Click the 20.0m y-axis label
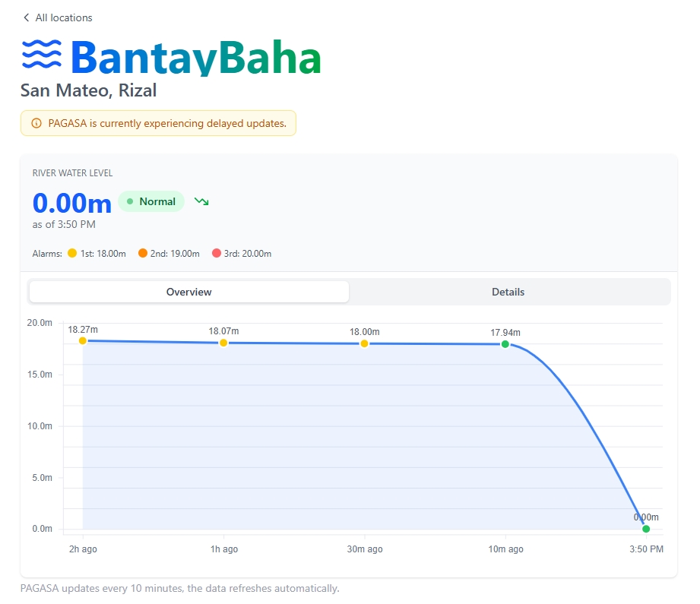 point(40,323)
